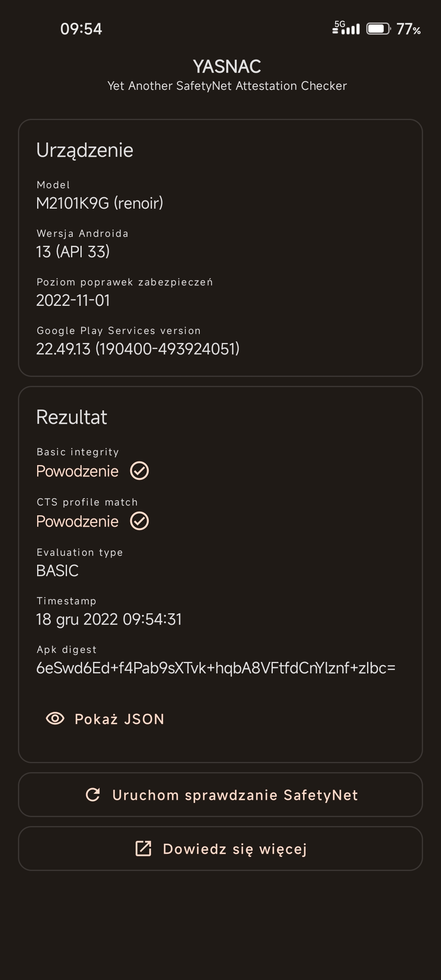Tap the Google Play Services version number
Viewport: 441px width, 980px height.
(x=138, y=349)
